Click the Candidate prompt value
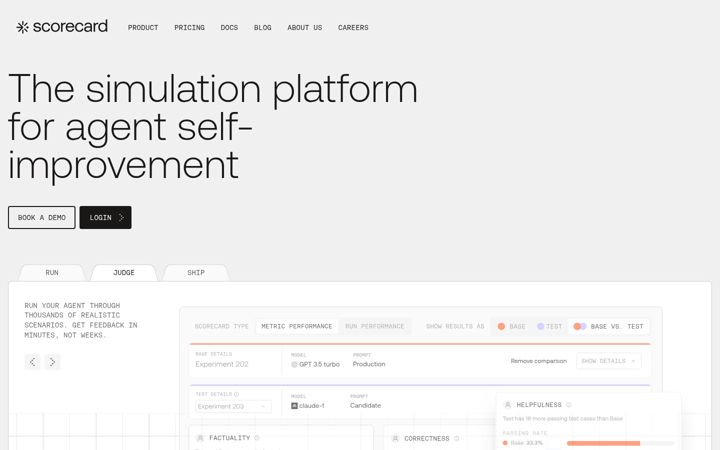This screenshot has height=450, width=720. pyautogui.click(x=366, y=405)
